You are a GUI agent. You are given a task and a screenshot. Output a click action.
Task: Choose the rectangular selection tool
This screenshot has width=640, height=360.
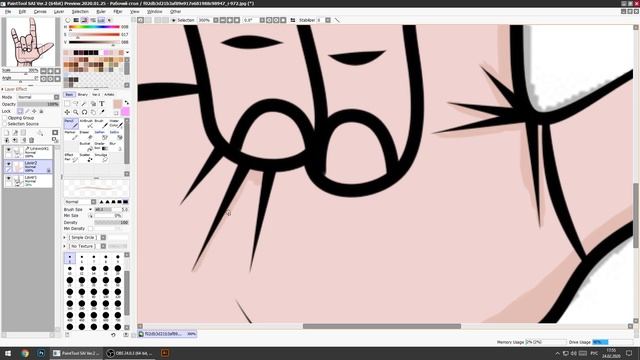67,104
